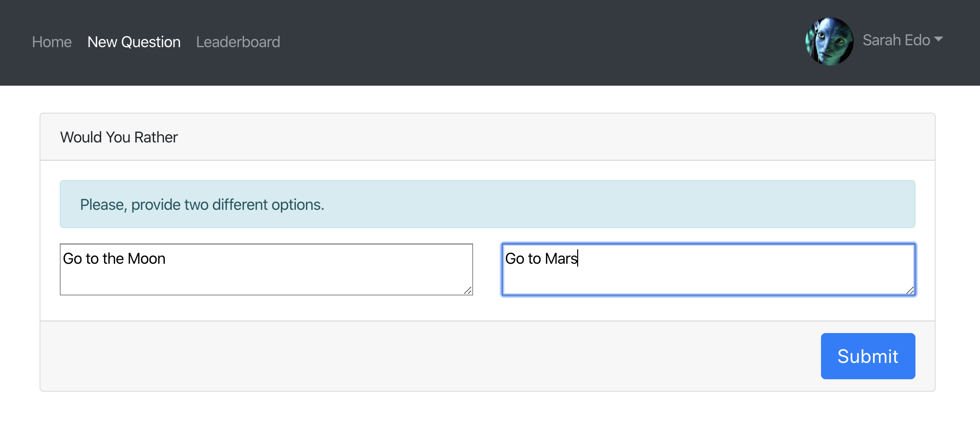Go to the Home page
Image resolution: width=980 pixels, height=437 pixels.
[52, 42]
